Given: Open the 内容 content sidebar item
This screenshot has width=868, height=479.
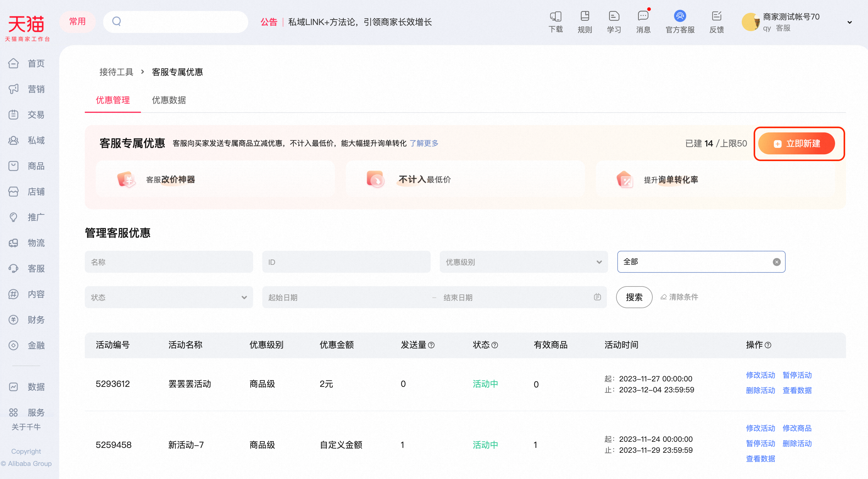Looking at the screenshot, I should pos(27,294).
